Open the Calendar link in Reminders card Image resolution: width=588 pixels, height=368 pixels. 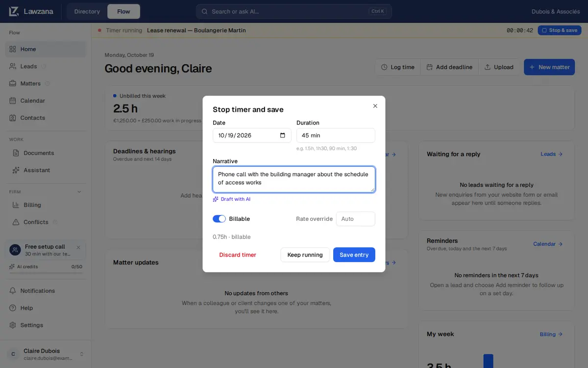coord(548,244)
